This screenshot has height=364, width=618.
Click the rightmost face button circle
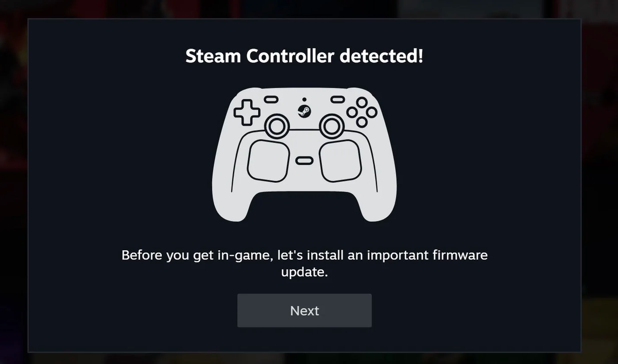(372, 112)
